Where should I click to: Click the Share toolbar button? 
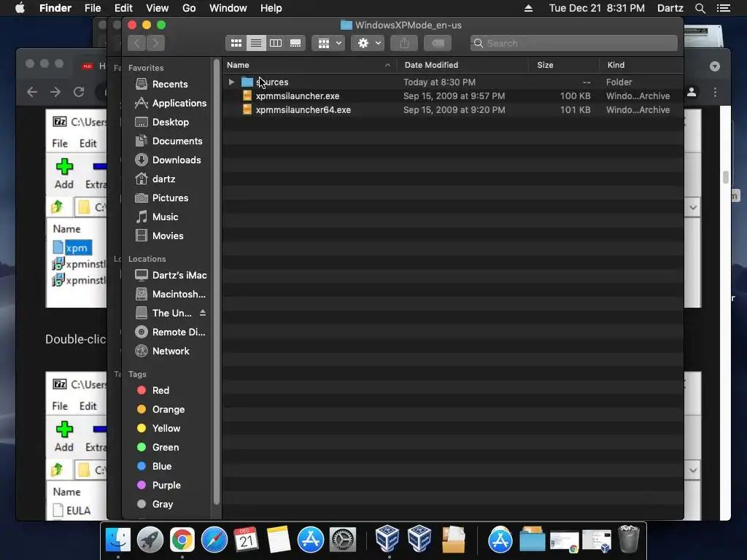point(404,43)
